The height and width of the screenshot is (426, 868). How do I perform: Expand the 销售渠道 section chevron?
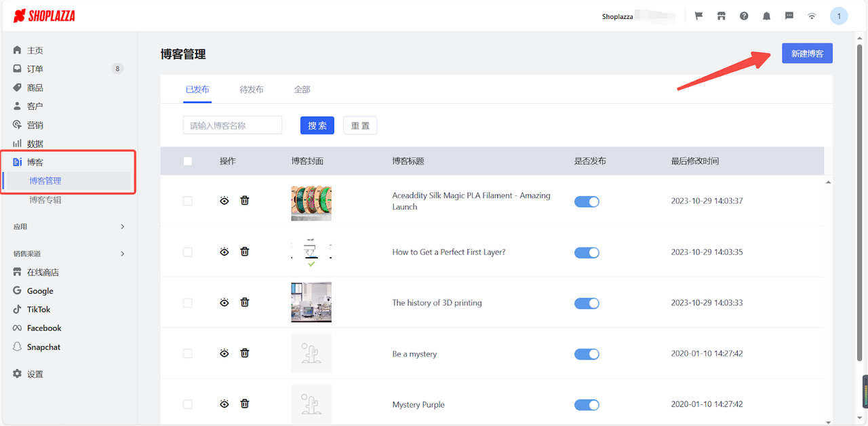tap(123, 254)
